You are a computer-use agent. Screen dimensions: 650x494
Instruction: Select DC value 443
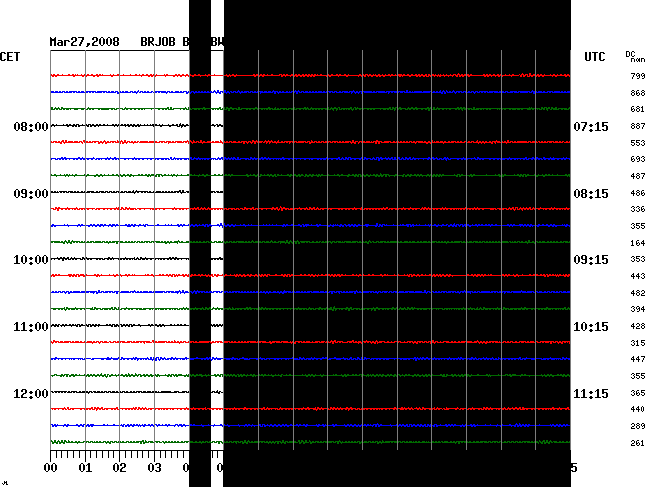(638, 276)
